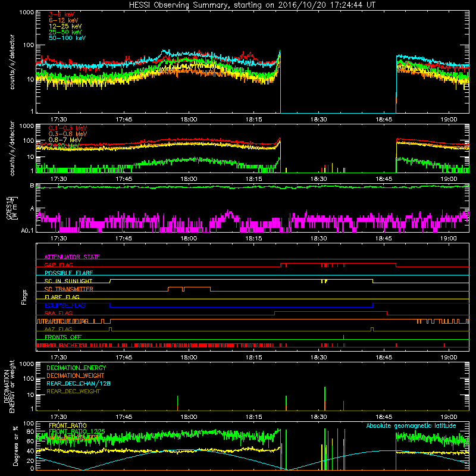Click the HESSI Observing Summary title text
Image resolution: width=476 pixels, height=476 pixels.
pos(252,5)
